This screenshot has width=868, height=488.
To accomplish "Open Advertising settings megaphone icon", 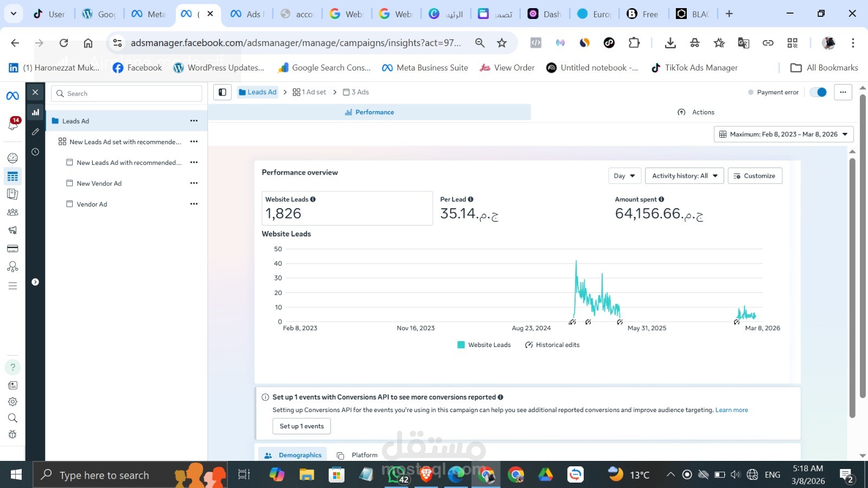I will [12, 230].
